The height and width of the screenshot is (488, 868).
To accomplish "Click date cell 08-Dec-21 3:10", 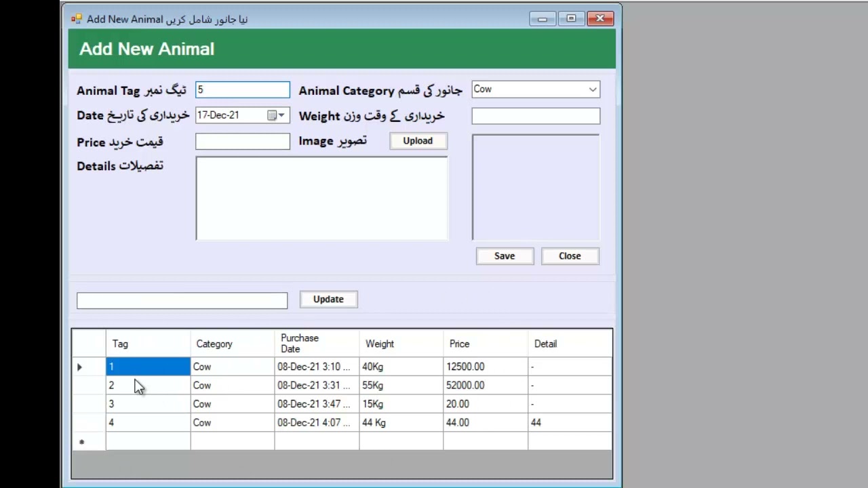I will (317, 367).
